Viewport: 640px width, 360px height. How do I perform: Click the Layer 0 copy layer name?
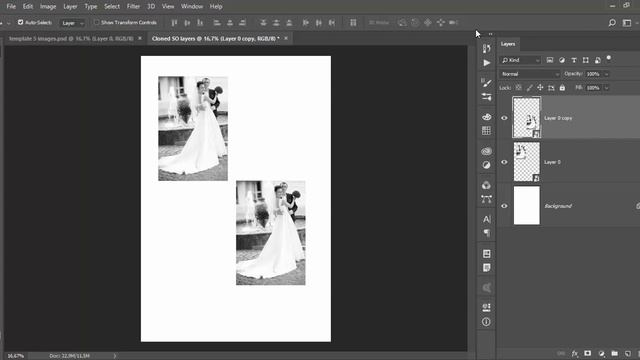click(558, 118)
